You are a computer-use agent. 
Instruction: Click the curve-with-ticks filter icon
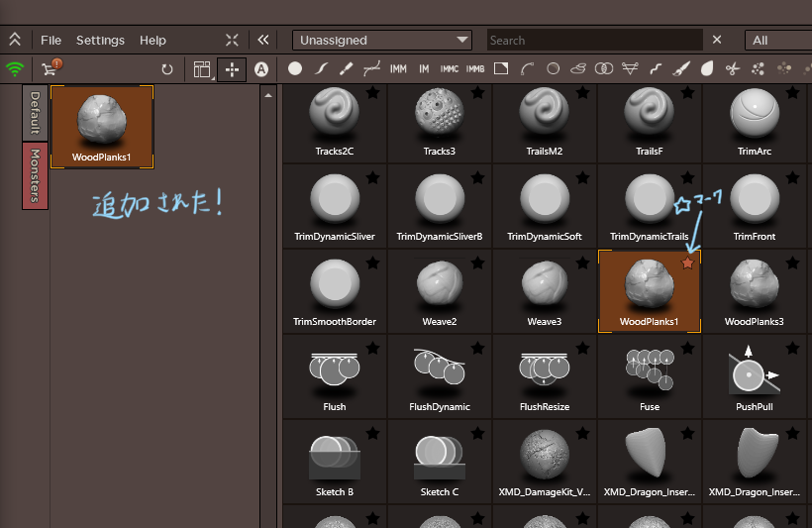(x=371, y=68)
